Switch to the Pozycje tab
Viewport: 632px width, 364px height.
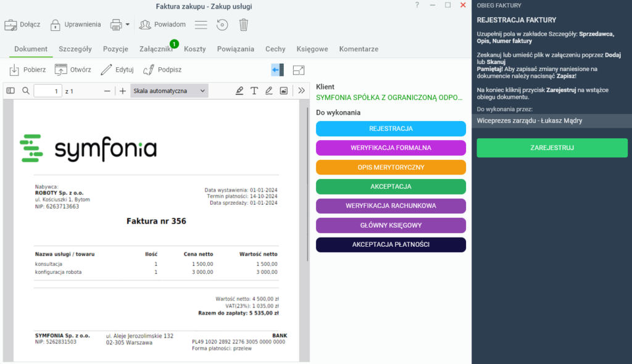point(115,49)
